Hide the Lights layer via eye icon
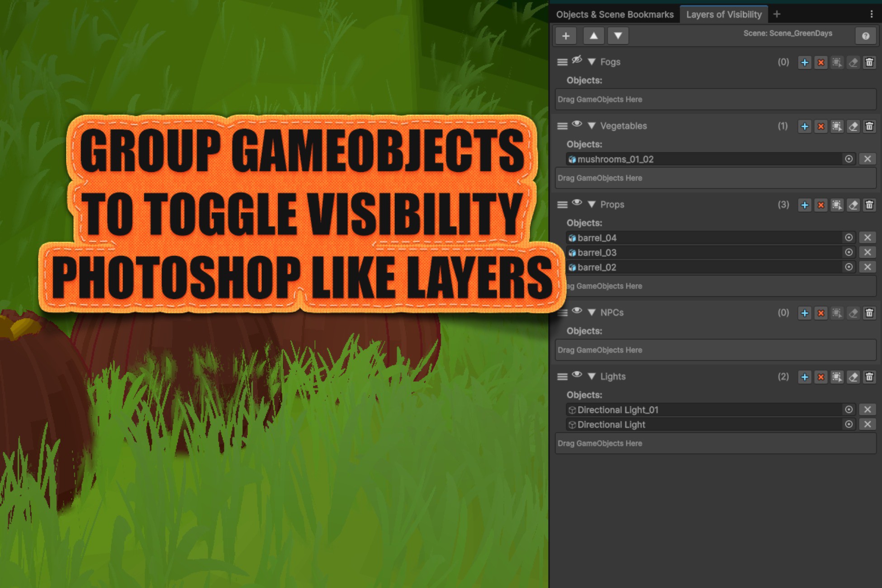Screen dimensions: 882x588 [x=577, y=375]
